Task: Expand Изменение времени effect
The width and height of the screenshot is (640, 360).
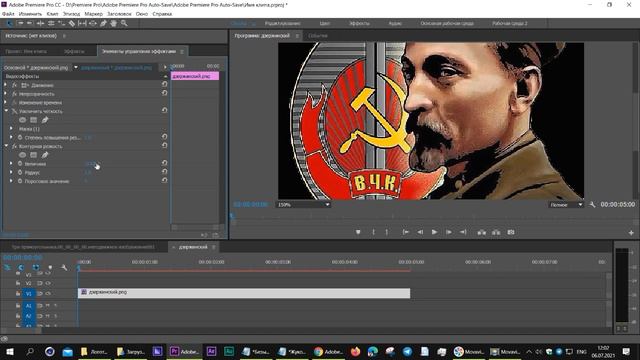Action: point(6,102)
